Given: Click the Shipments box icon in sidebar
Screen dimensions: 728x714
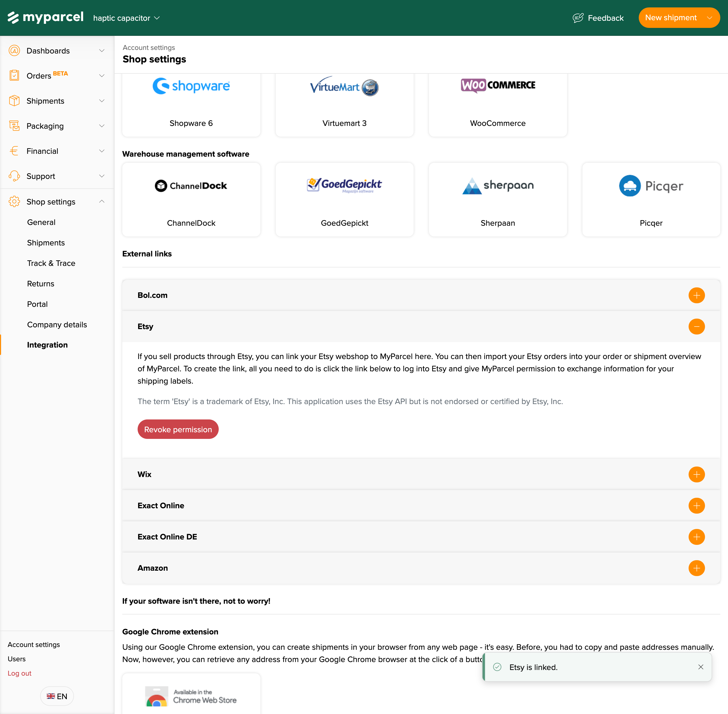Looking at the screenshot, I should (x=14, y=101).
